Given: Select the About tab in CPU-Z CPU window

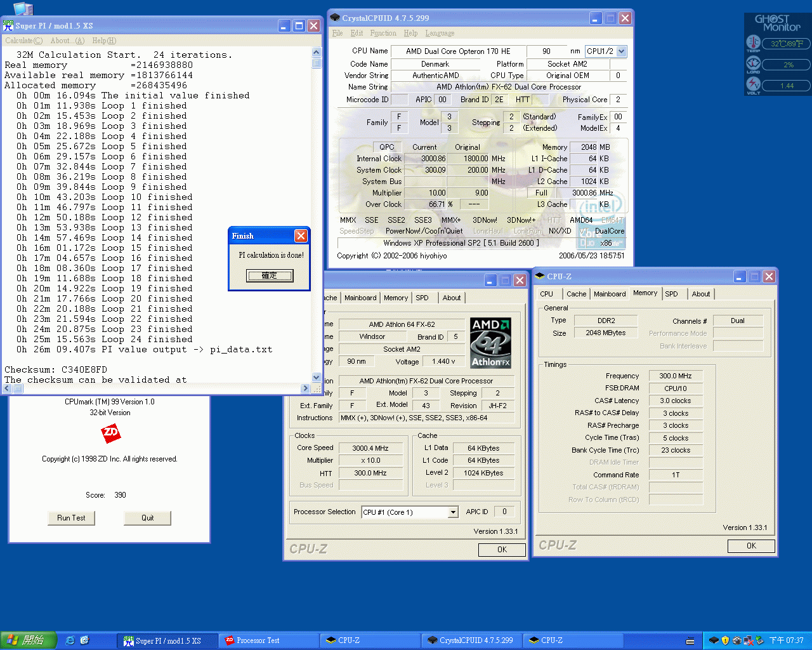Looking at the screenshot, I should click(x=452, y=298).
